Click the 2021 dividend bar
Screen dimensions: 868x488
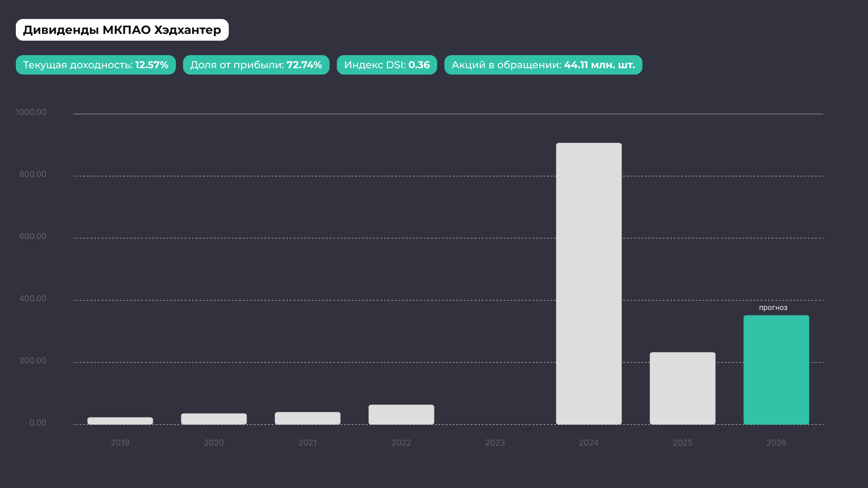tap(307, 418)
